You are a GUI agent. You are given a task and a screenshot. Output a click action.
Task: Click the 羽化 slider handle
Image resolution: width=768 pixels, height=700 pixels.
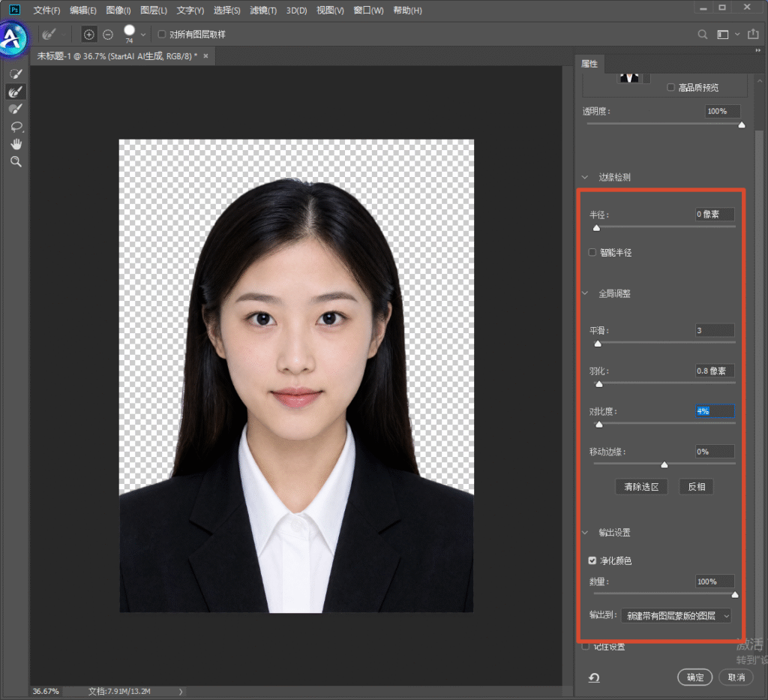point(599,384)
